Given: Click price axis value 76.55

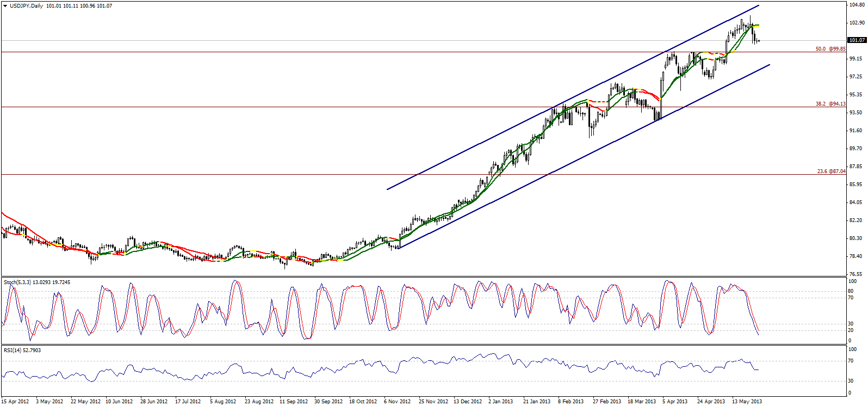Looking at the screenshot, I should [857, 274].
